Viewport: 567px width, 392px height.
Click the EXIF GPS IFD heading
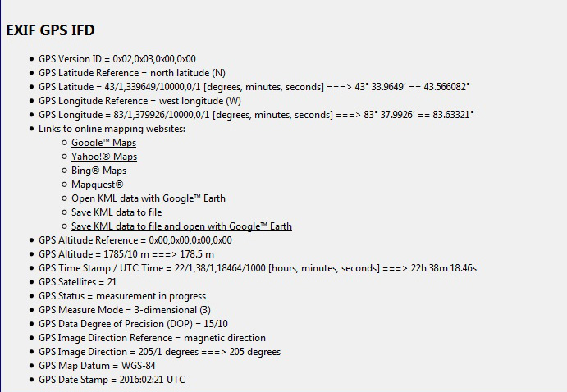click(x=50, y=30)
